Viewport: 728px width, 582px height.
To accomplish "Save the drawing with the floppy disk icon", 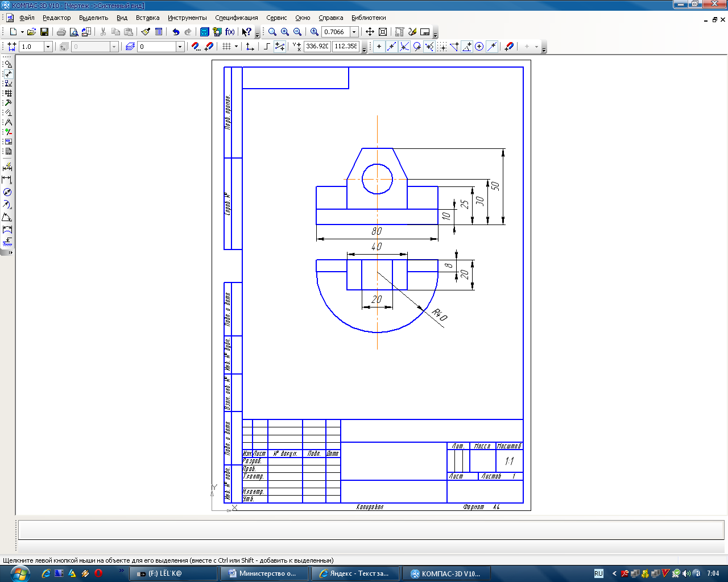I will [44, 32].
